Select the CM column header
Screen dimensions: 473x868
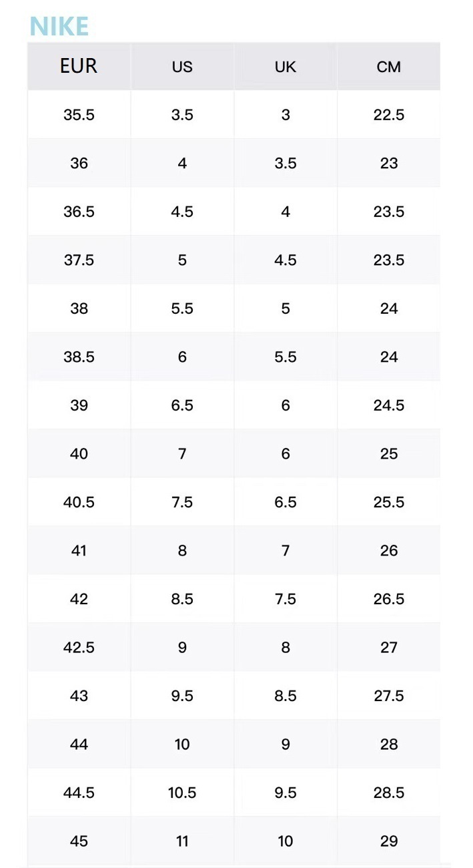(x=389, y=66)
